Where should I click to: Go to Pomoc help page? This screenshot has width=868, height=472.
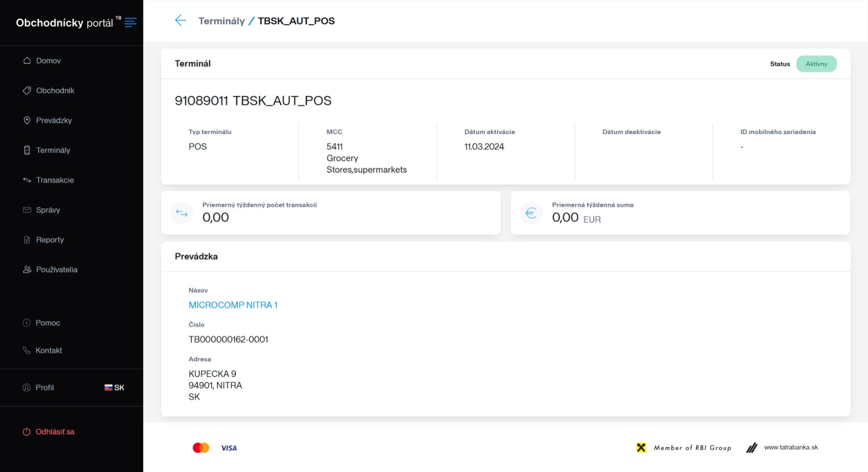pos(47,323)
